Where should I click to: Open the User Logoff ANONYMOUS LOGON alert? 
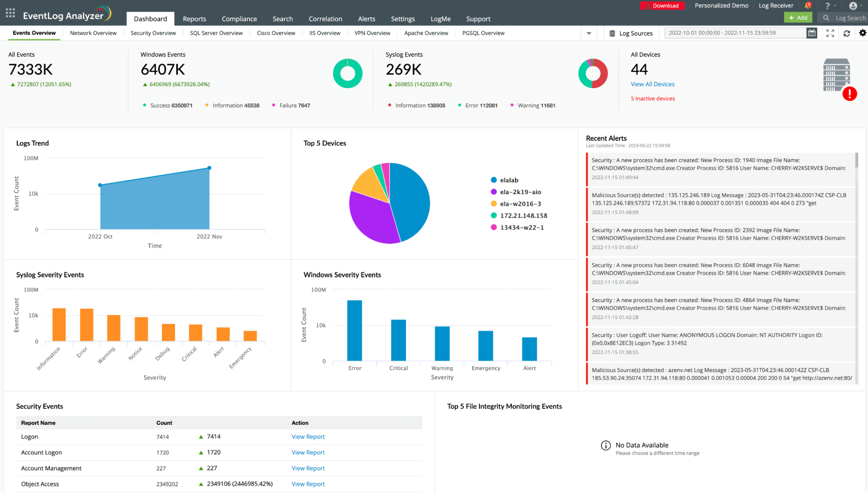(720, 344)
